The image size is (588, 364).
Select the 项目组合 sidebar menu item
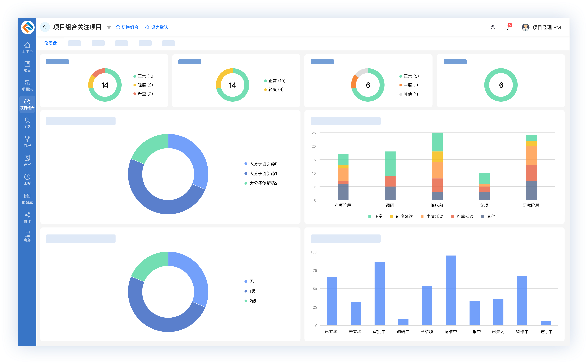[27, 104]
